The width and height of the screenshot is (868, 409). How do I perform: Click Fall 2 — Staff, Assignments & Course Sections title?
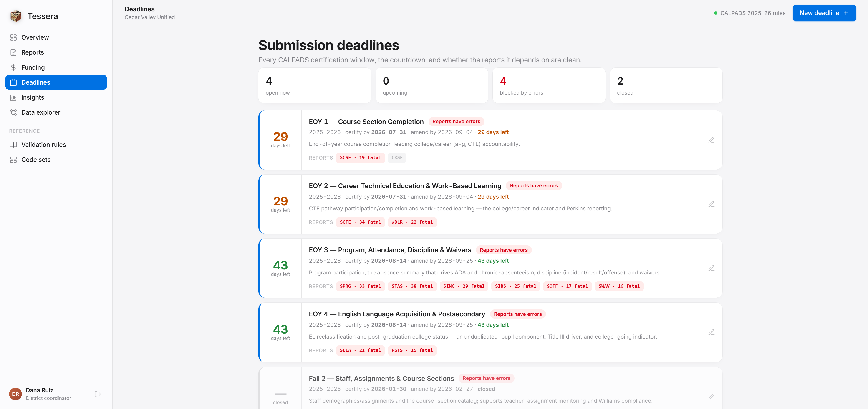tap(381, 379)
